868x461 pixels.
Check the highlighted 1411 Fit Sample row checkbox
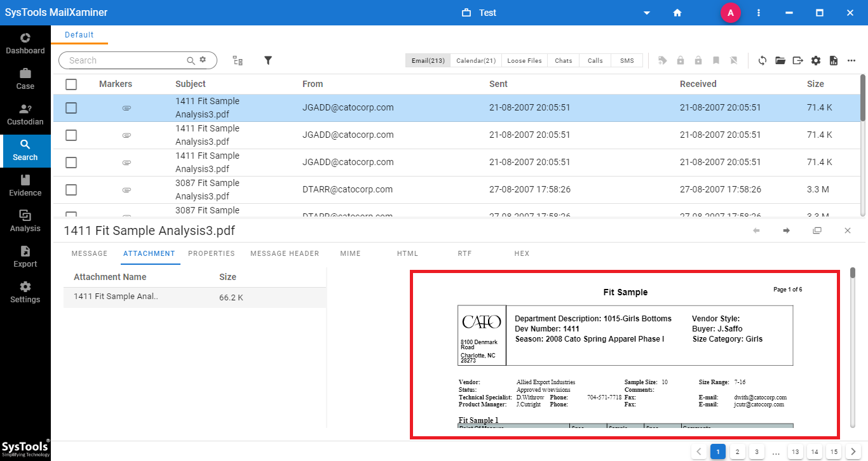(71, 108)
